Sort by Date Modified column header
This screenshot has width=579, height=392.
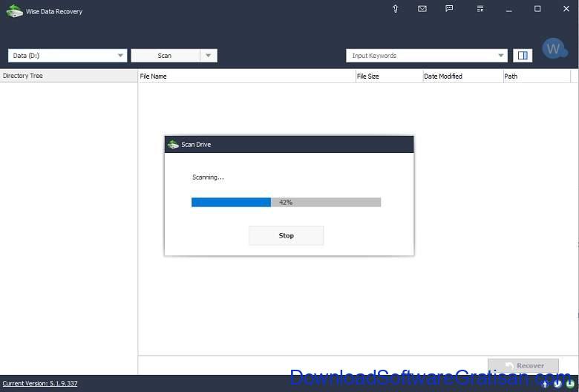(463, 76)
